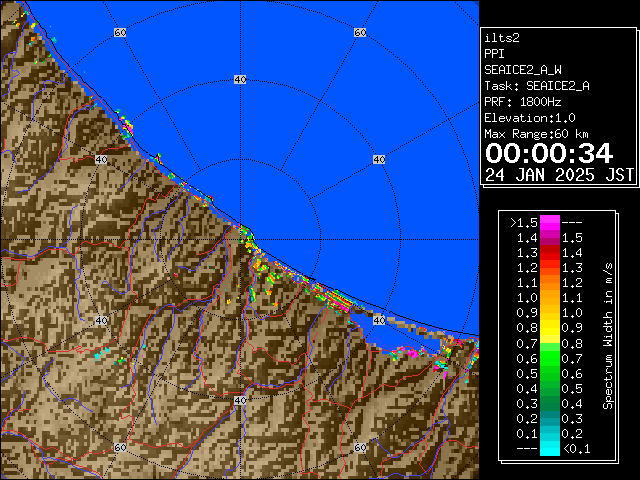This screenshot has height=480, width=640.
Task: Click the '60' range label over southeast land
Action: coord(360,447)
